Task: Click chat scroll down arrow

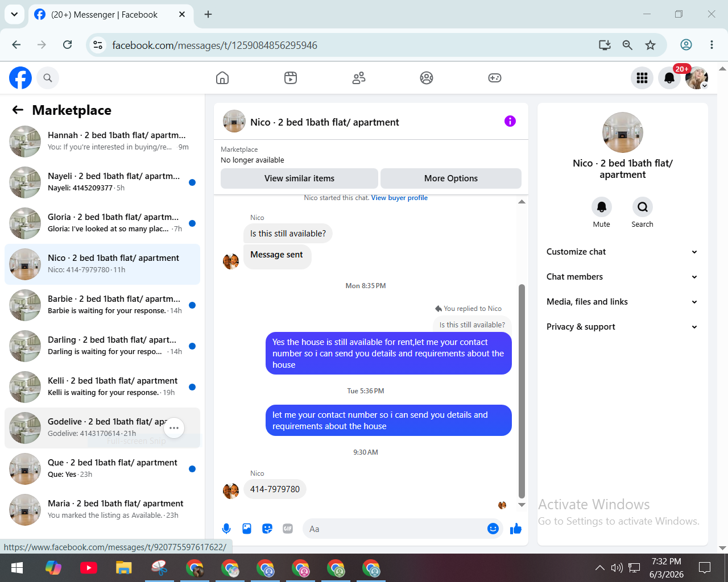Action: (522, 505)
